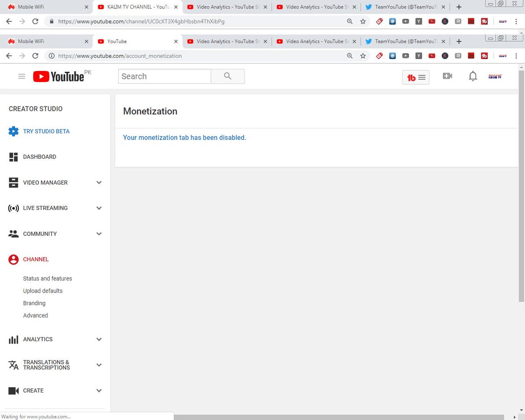
Task: Open Upload defaults under Channel
Action: pos(42,291)
